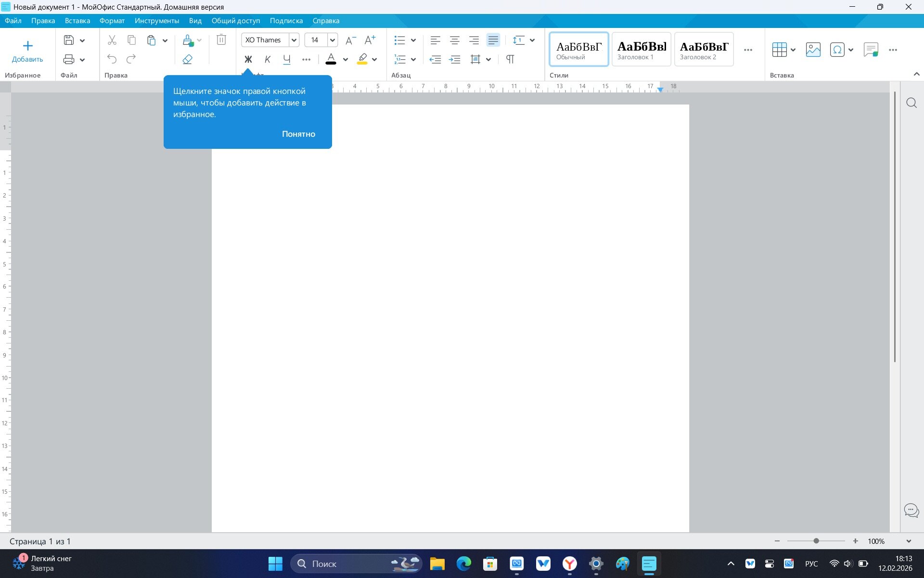Open the search panel magnifier icon
Image resolution: width=924 pixels, height=578 pixels.
point(911,103)
